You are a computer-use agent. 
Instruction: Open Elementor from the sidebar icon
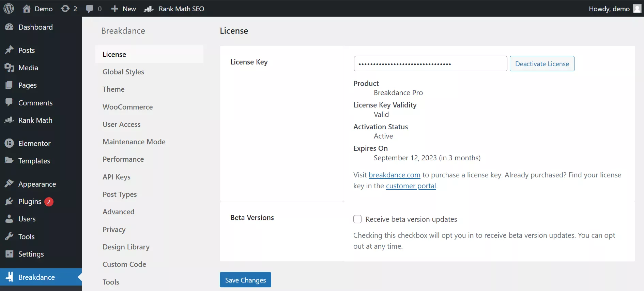coord(9,143)
